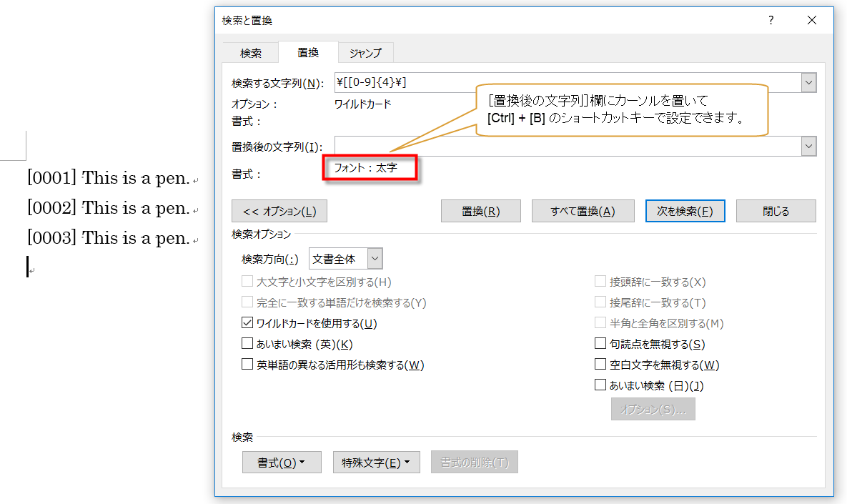Collapse options with << オプション button

click(x=279, y=211)
